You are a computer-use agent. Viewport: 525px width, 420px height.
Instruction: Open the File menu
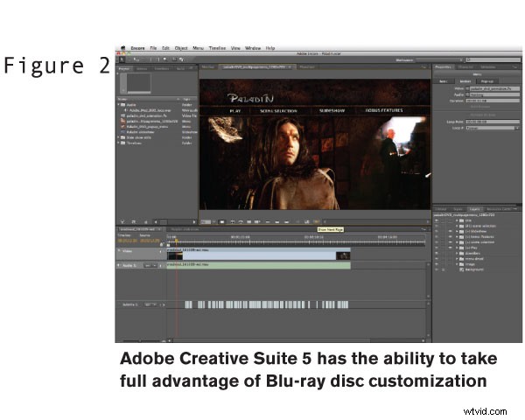pos(153,48)
